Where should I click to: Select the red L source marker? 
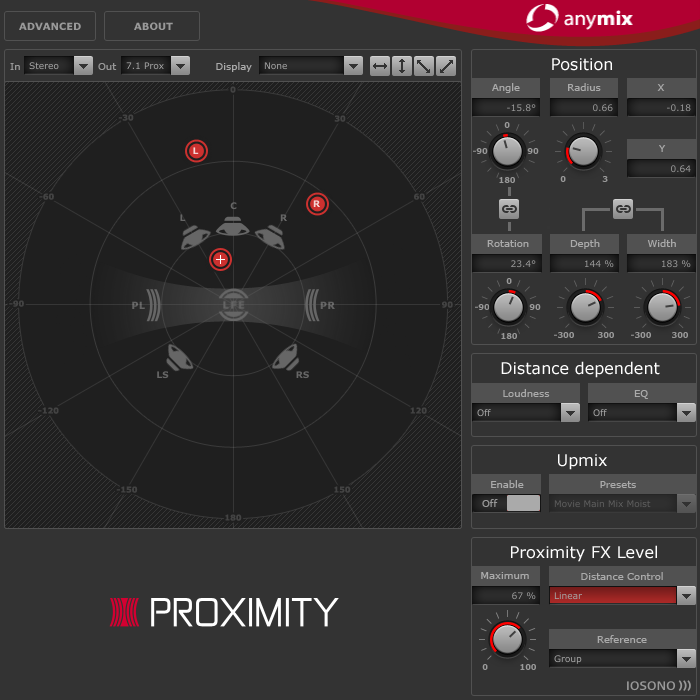[x=196, y=151]
